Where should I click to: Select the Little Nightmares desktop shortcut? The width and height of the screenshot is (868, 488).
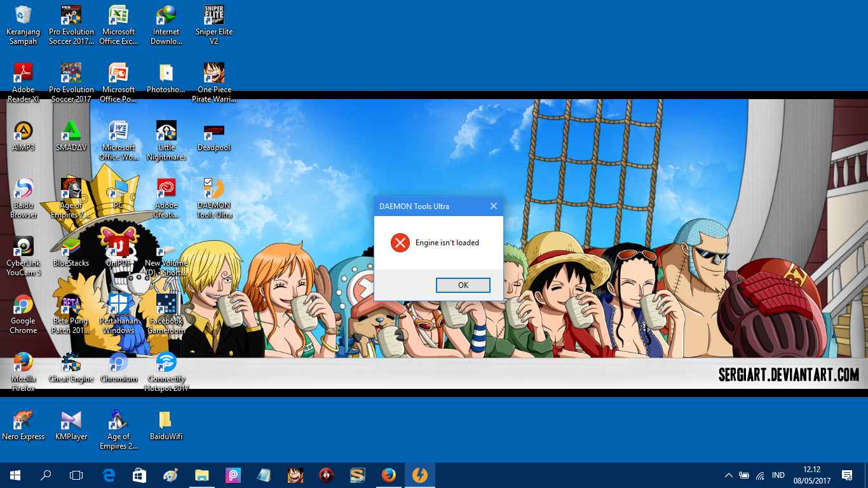click(166, 140)
